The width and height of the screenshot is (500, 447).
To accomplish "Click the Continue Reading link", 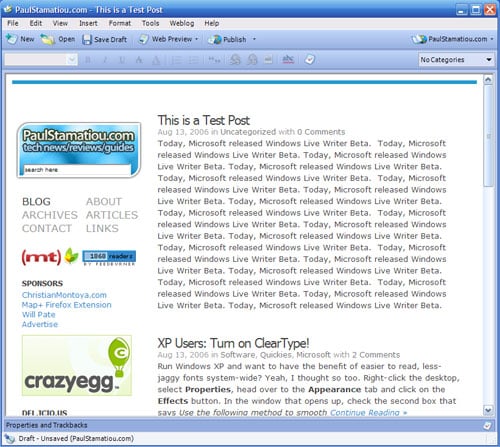I will tap(368, 412).
